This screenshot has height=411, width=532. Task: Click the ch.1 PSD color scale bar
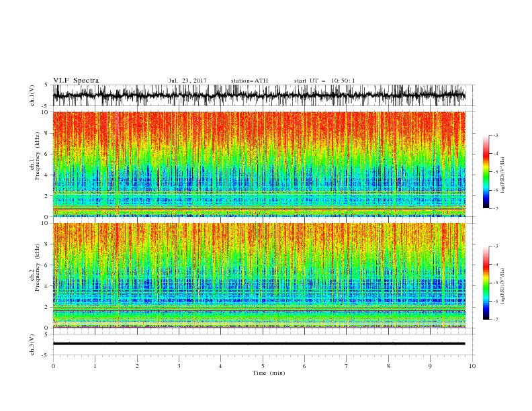click(486, 172)
